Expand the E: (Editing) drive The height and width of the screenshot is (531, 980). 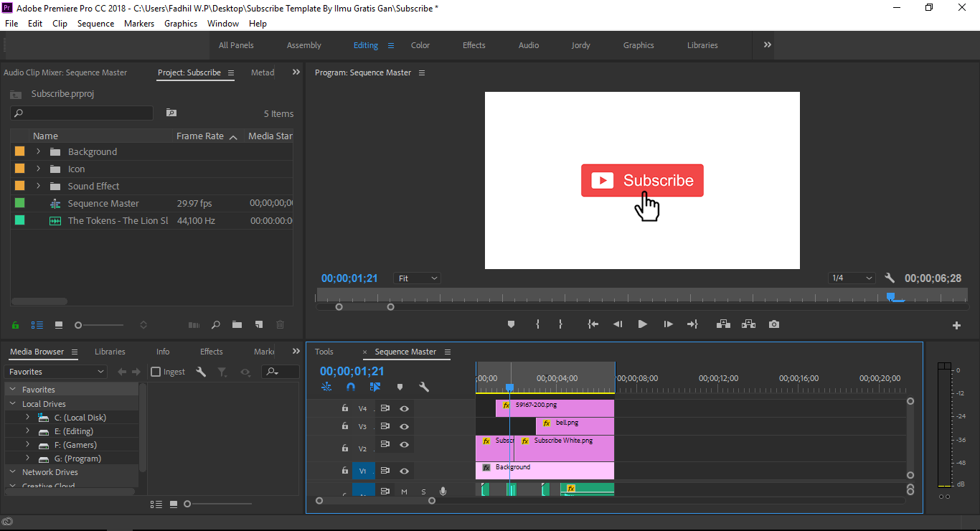click(x=28, y=431)
